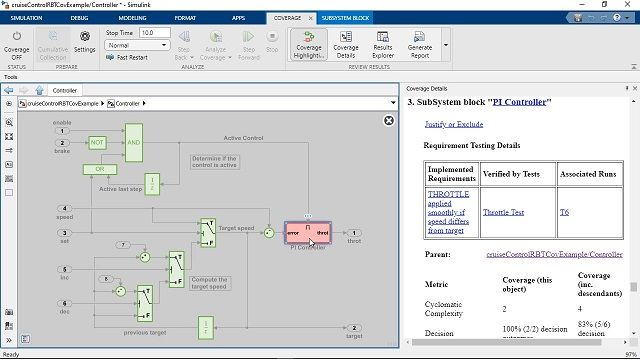
Task: Open the SIMULATION ribbon tab
Action: pyautogui.click(x=26, y=18)
